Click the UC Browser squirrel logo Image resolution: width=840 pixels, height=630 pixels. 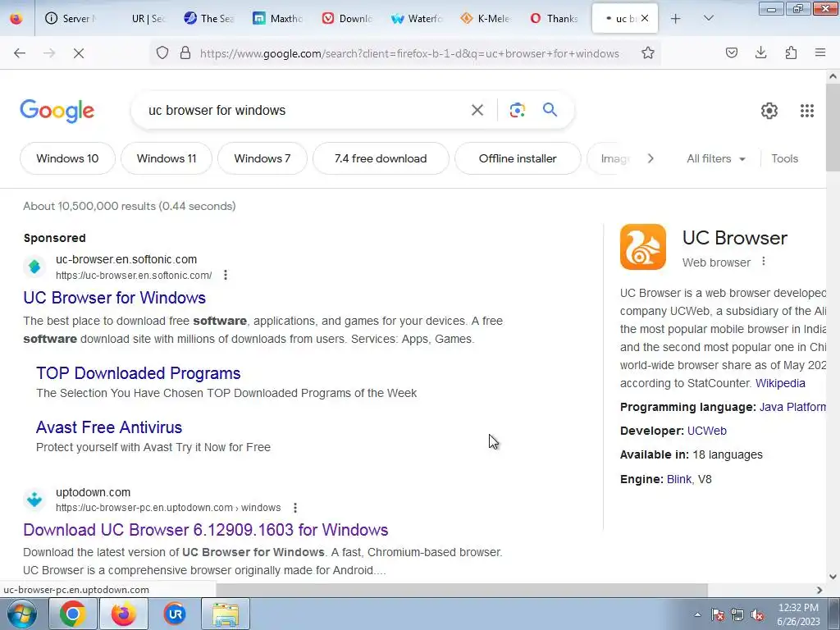click(643, 247)
